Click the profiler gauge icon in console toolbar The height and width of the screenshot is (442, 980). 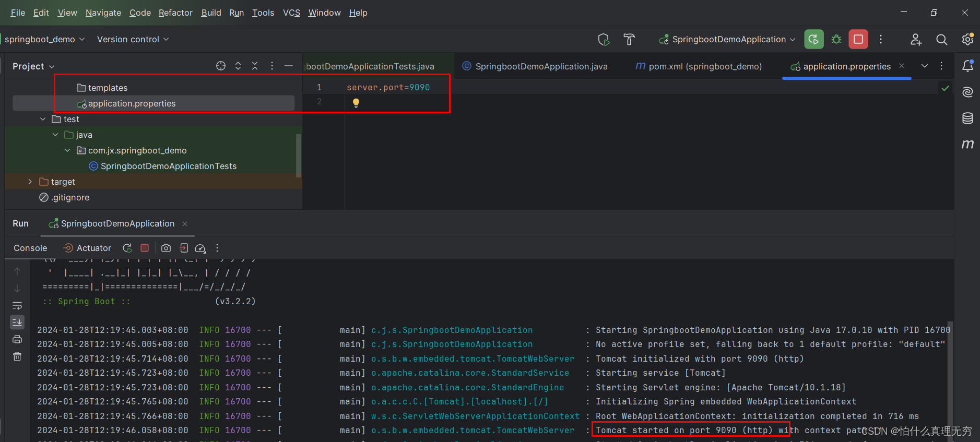tap(200, 248)
